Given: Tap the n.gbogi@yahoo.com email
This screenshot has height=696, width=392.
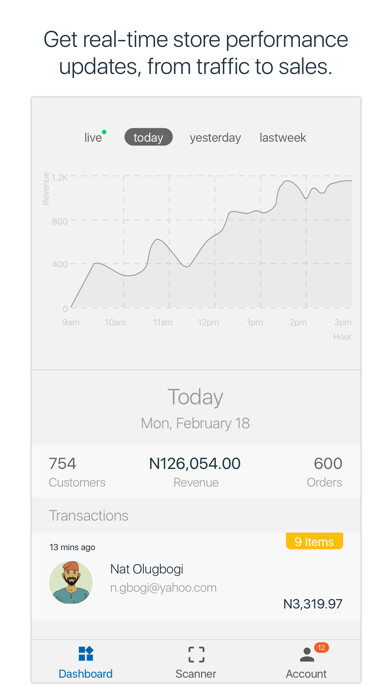Looking at the screenshot, I should tap(163, 588).
